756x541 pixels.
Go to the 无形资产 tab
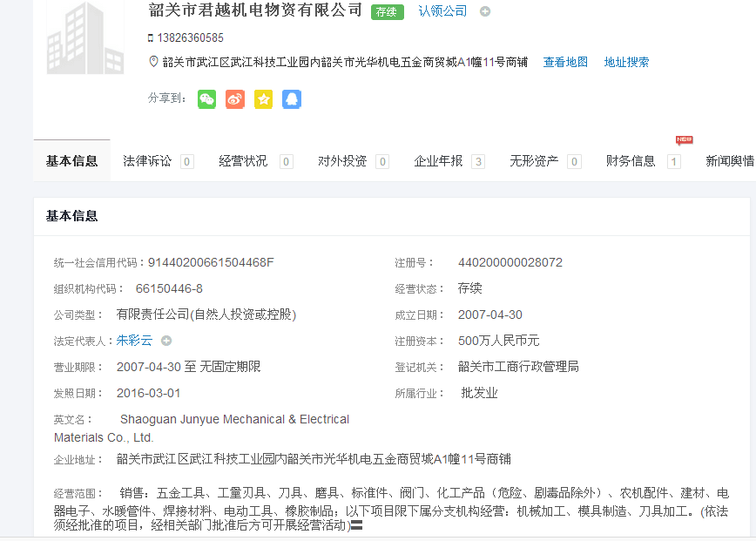click(534, 161)
